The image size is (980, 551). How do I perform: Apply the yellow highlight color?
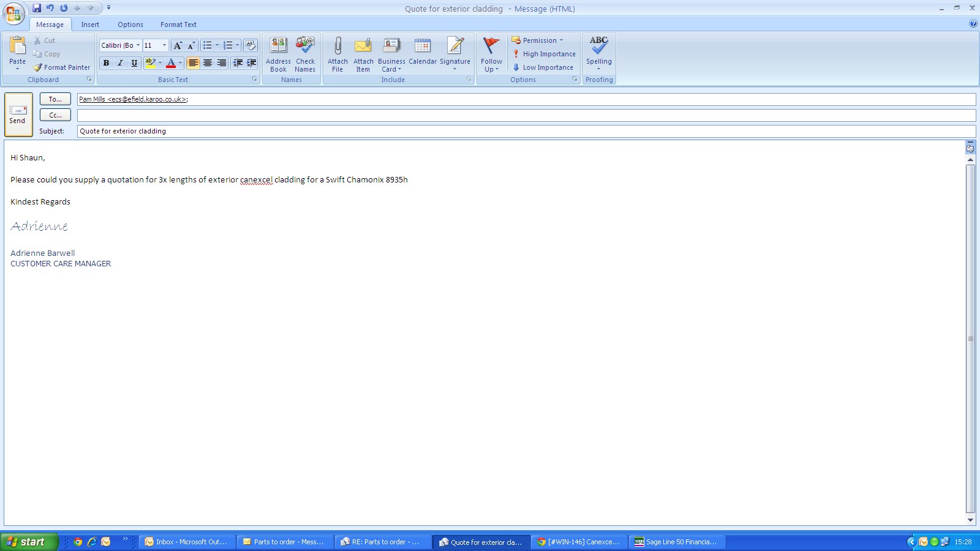coord(151,63)
